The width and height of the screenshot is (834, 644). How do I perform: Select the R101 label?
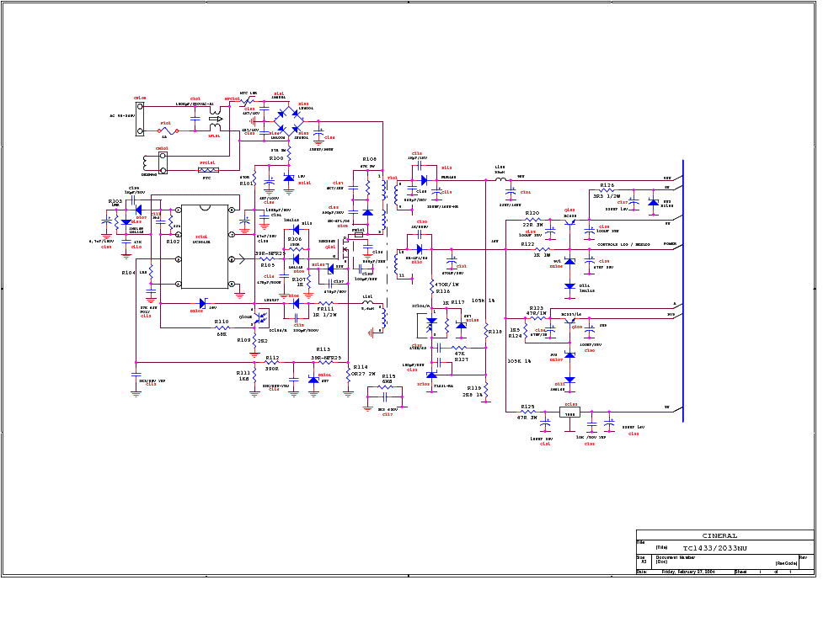(x=246, y=184)
